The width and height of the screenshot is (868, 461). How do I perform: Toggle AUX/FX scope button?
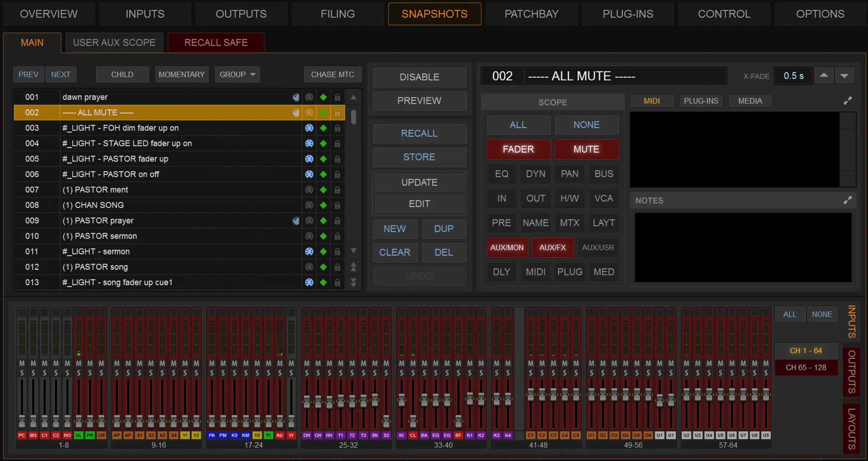pos(552,247)
